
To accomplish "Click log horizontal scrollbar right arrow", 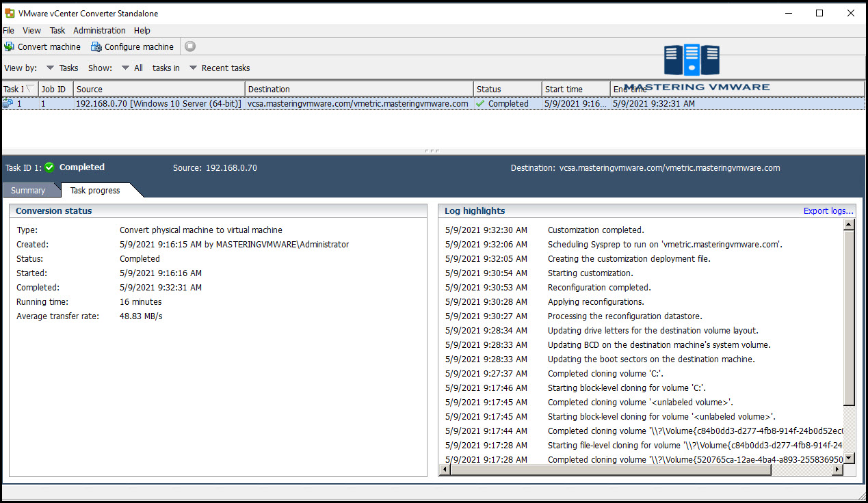I will tap(837, 470).
